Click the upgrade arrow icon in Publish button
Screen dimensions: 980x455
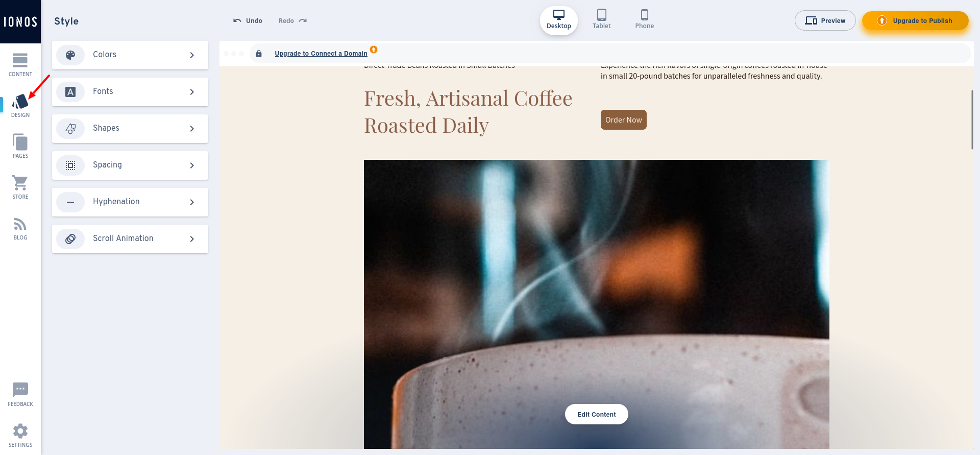pyautogui.click(x=881, y=21)
